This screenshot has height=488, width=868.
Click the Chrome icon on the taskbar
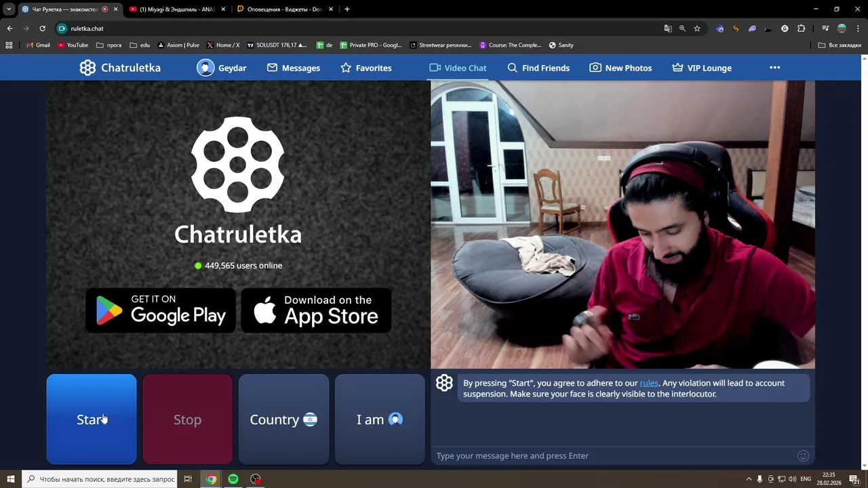[211, 479]
